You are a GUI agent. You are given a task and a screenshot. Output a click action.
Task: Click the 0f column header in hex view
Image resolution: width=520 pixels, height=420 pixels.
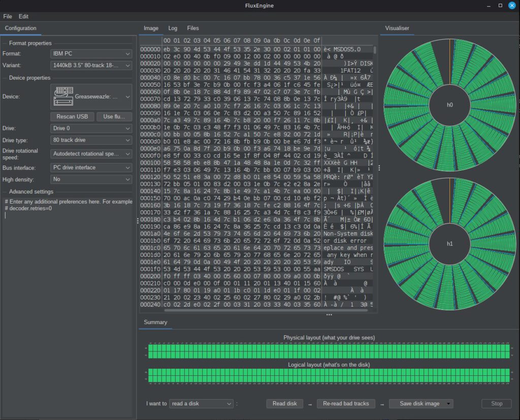point(317,41)
